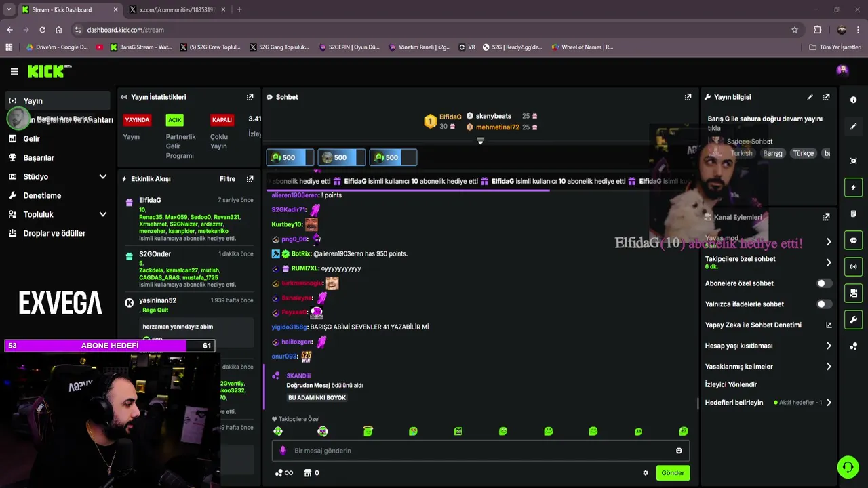Open the emoji picker in message box

(x=679, y=451)
